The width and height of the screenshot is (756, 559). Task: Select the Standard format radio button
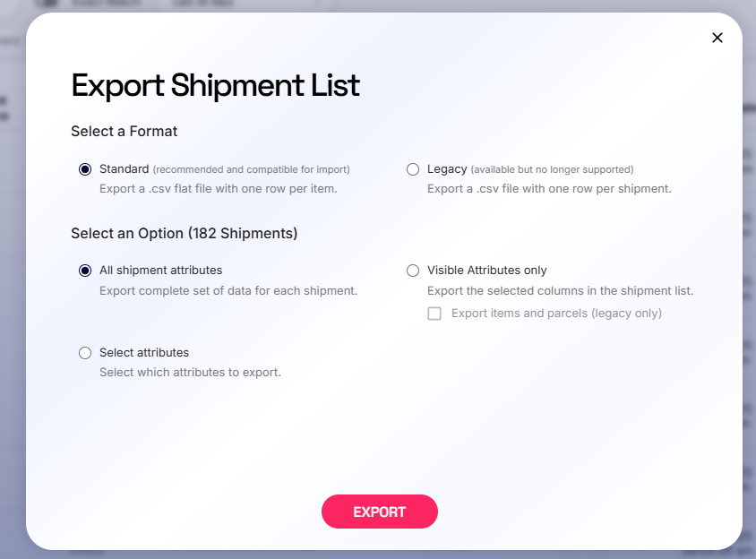85,169
